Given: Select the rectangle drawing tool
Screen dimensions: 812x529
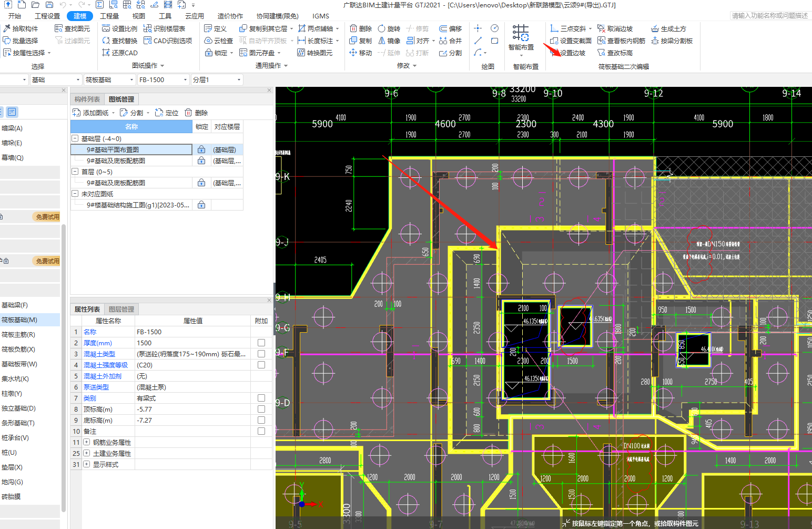Looking at the screenshot, I should (x=494, y=41).
